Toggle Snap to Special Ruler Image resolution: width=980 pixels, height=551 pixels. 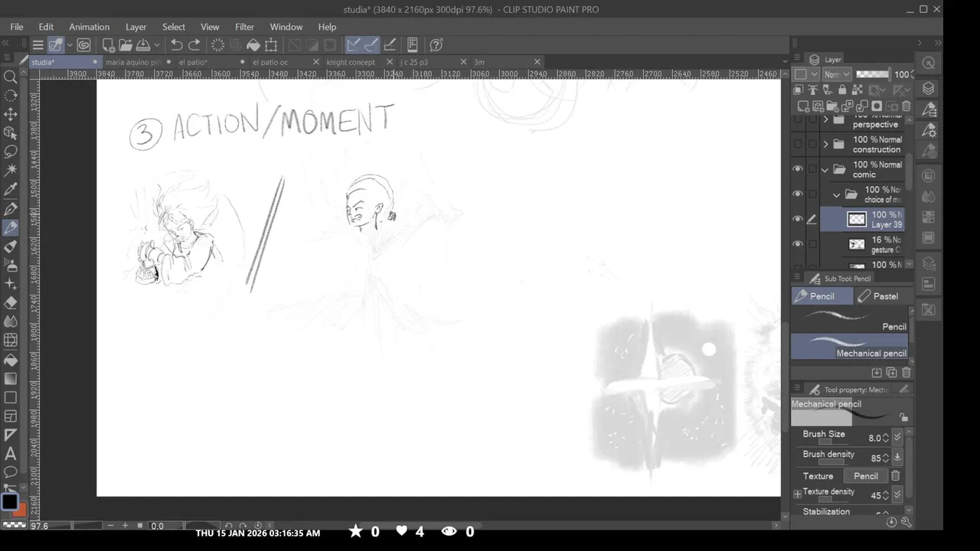[371, 45]
